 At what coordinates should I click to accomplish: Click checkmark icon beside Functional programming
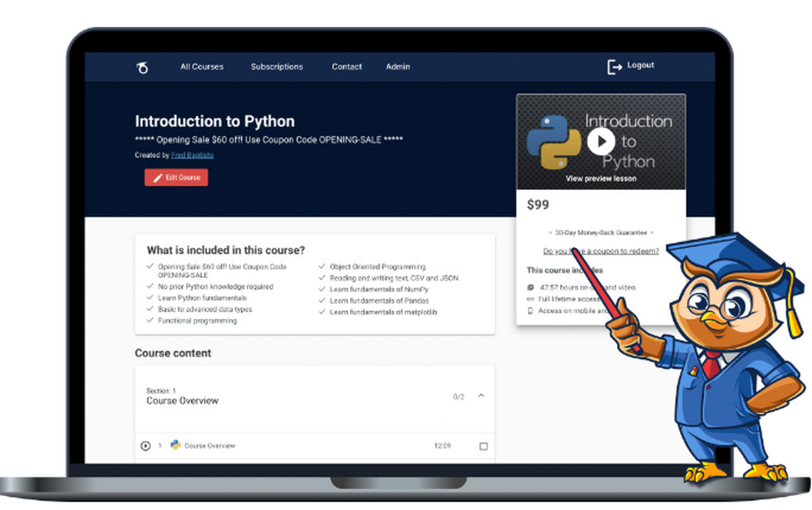[150, 320]
